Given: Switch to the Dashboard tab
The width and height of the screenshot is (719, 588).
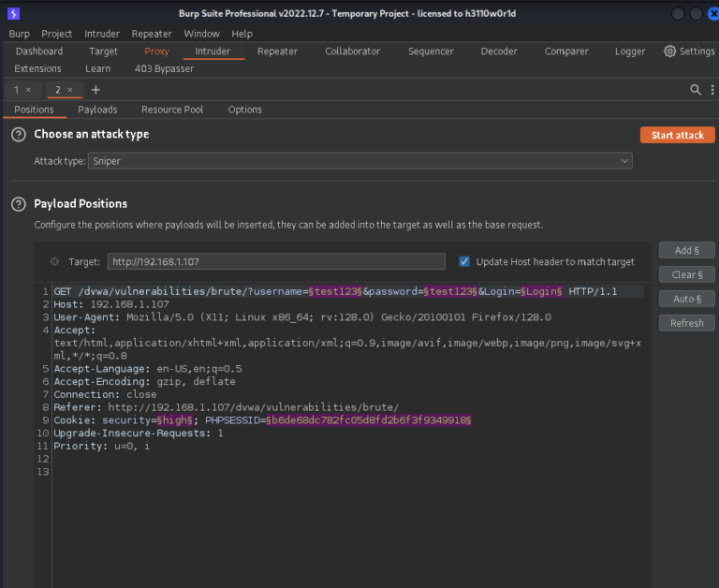Looking at the screenshot, I should point(39,51).
